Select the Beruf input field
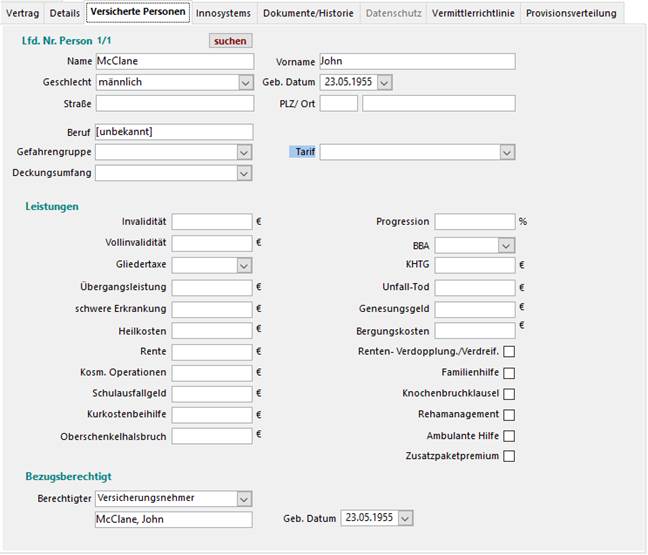Image resolution: width=648 pixels, height=555 pixels. pos(174,132)
